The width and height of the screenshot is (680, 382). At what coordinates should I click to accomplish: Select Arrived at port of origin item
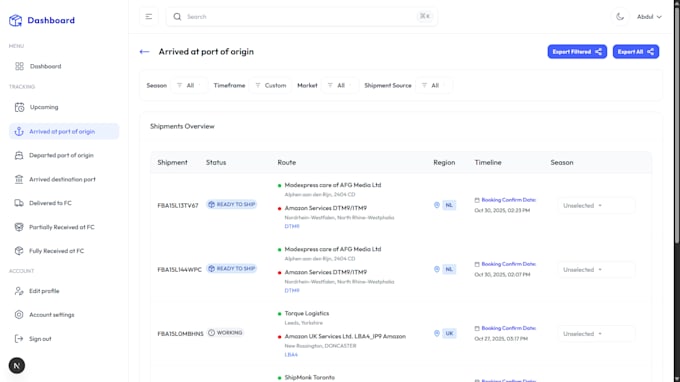[x=64, y=131]
